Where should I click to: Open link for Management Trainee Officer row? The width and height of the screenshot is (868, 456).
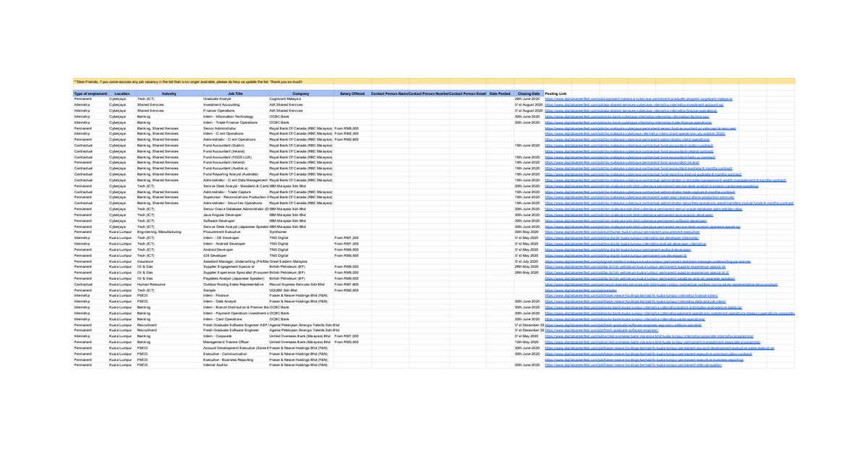652,342
